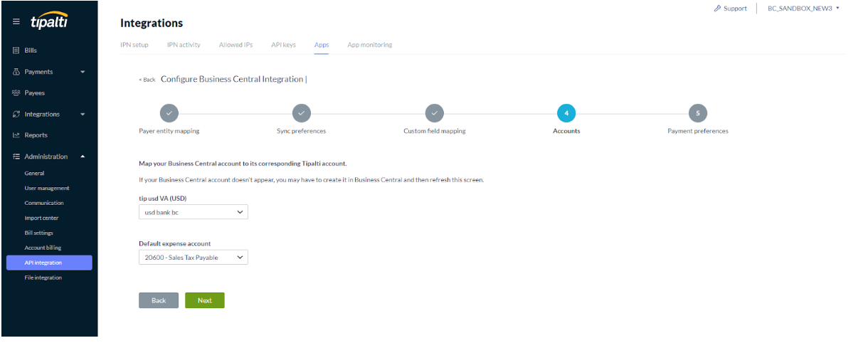Click the Reports chart icon in sidebar
Image resolution: width=868 pixels, height=343 pixels.
click(16, 135)
